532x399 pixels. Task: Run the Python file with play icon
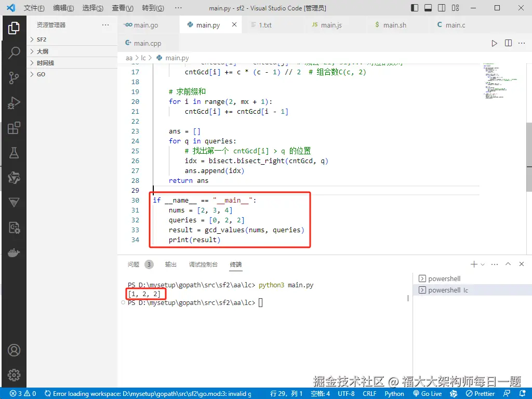(495, 43)
